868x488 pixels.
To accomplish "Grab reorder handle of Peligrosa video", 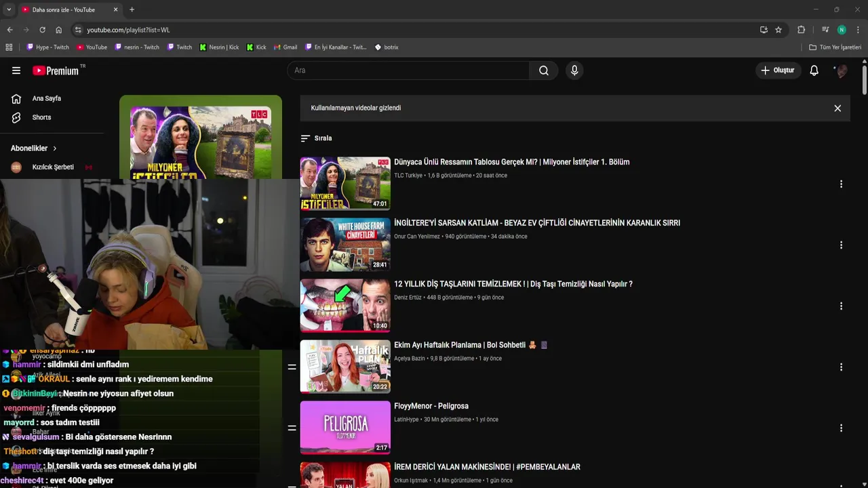I will pyautogui.click(x=292, y=428).
